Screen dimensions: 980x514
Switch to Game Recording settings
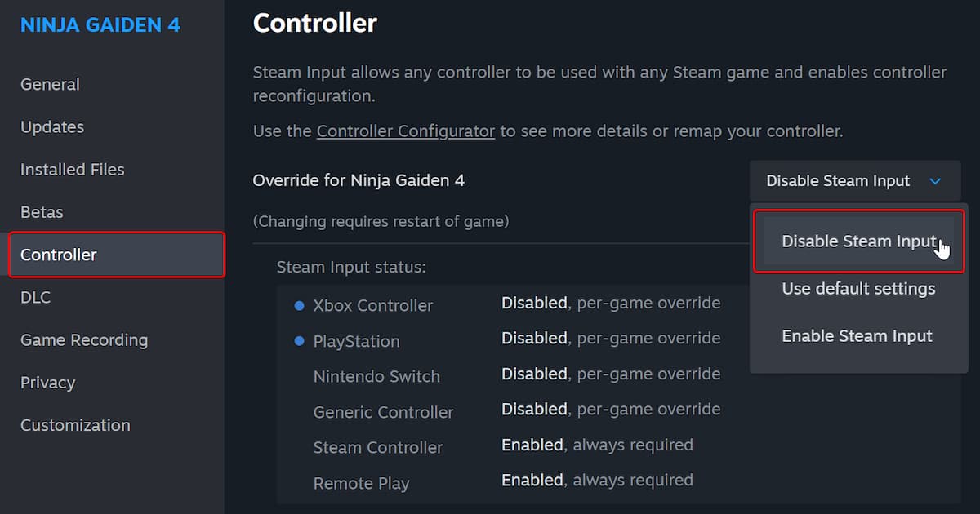pyautogui.click(x=84, y=340)
